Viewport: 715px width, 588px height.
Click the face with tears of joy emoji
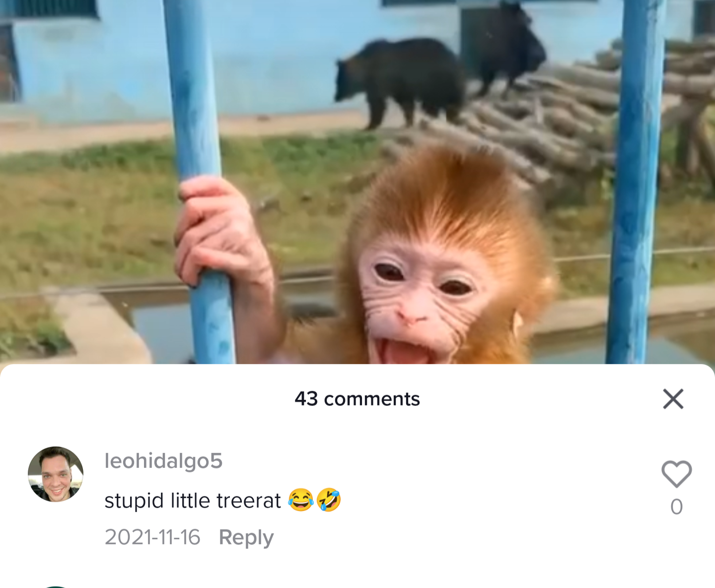point(301,500)
